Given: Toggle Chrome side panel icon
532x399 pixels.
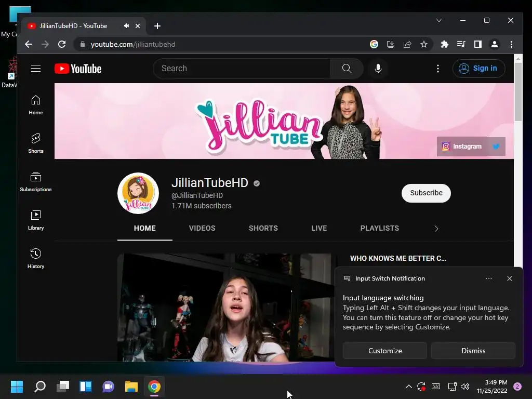Looking at the screenshot, I should [478, 44].
